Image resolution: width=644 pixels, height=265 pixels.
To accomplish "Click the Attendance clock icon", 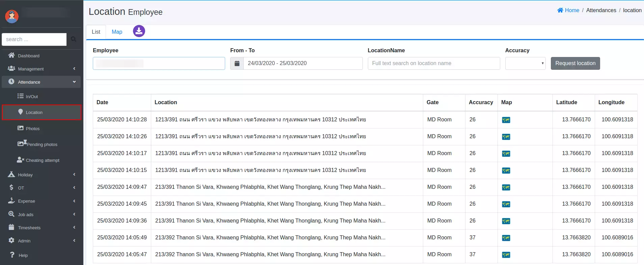I will point(11,82).
